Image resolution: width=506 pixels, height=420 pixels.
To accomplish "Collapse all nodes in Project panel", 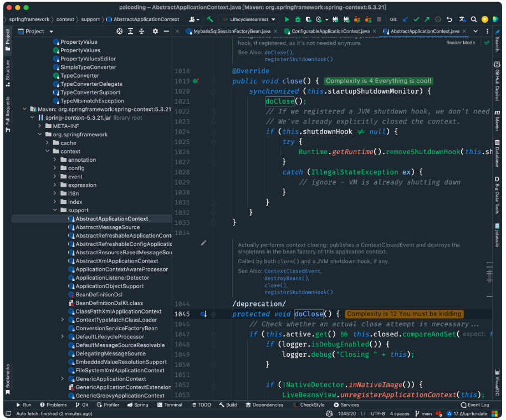I will tap(141, 31).
